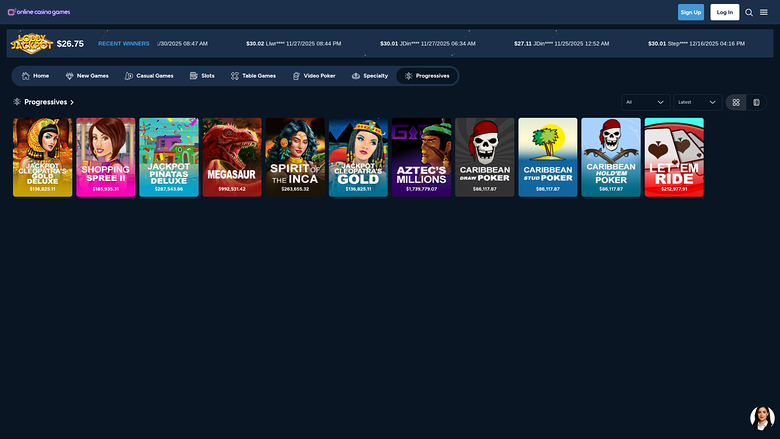Open Caribbean Draw Poker game
Image resolution: width=780 pixels, height=439 pixels.
tap(485, 157)
